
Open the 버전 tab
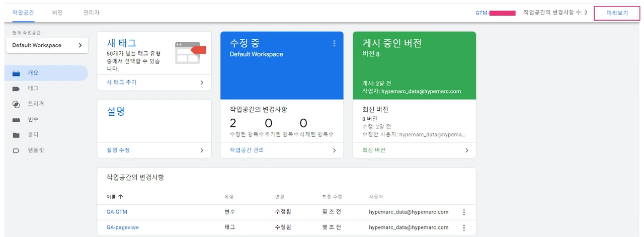57,13
